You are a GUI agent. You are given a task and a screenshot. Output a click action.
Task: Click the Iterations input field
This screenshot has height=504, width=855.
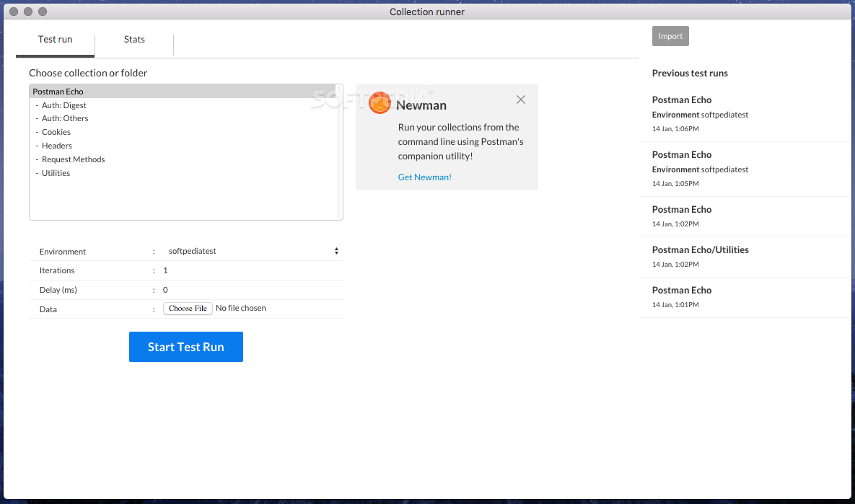(253, 270)
